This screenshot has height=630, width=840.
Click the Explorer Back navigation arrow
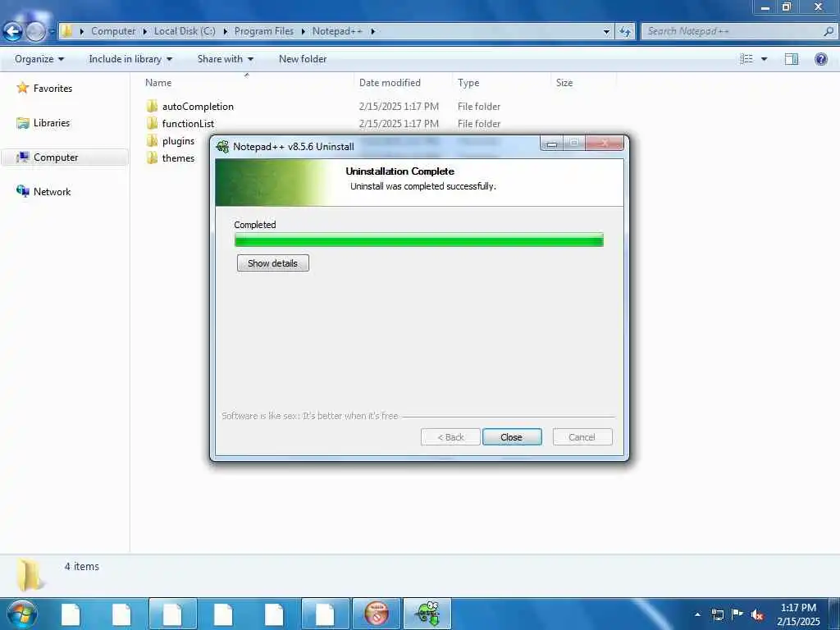click(13, 32)
